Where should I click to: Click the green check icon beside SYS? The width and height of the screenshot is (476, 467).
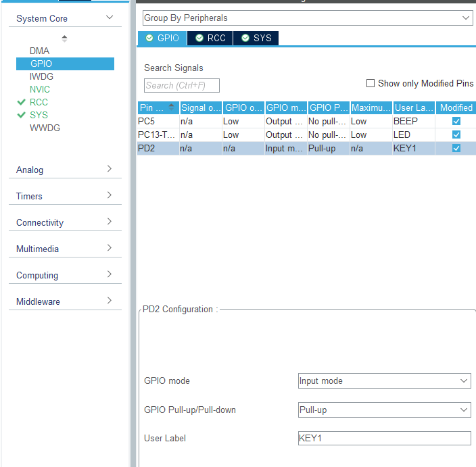click(x=21, y=115)
